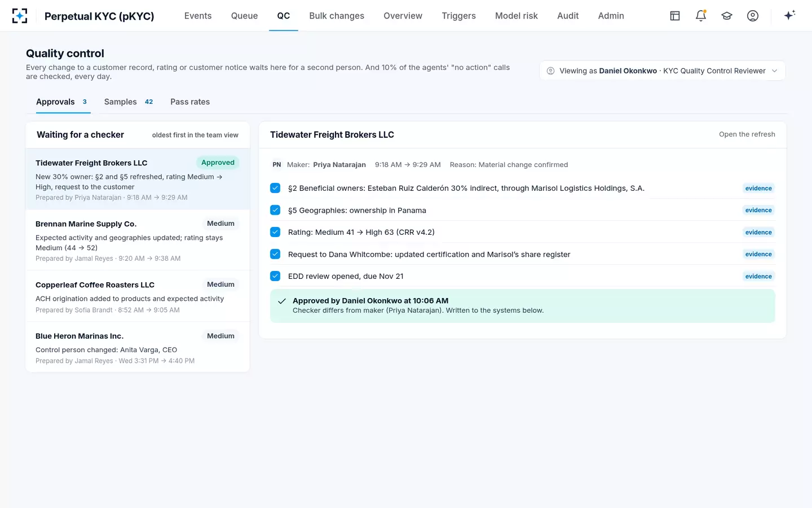Click the PN maker avatar badge
The height and width of the screenshot is (508, 812).
coord(277,165)
